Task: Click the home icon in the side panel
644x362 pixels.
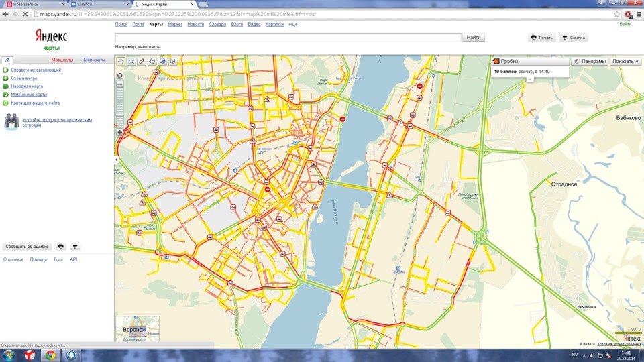Action: click(x=7, y=60)
